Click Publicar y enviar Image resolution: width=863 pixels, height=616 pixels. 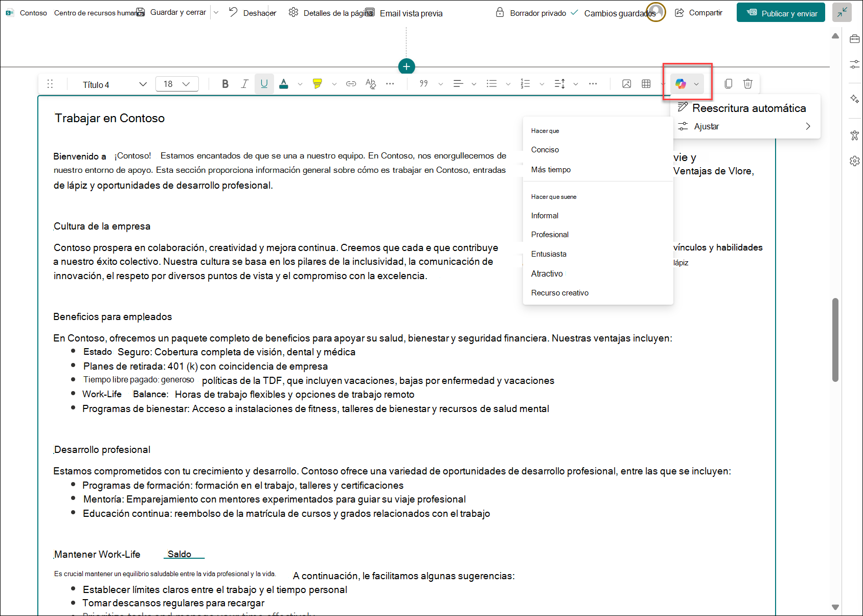[781, 13]
